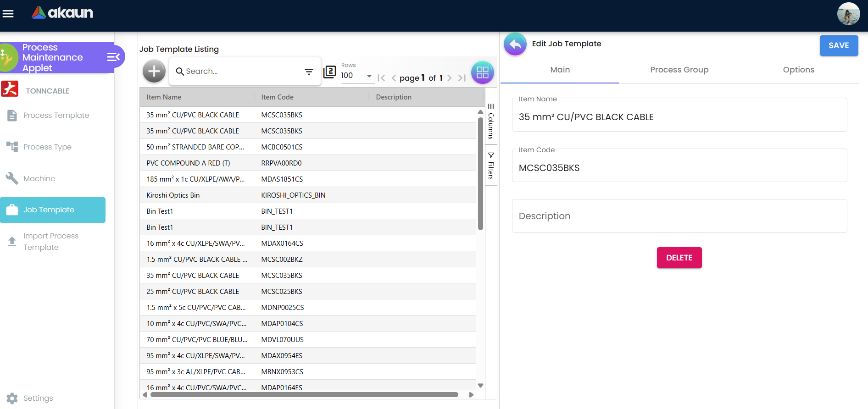
Task: Open the hamburger main menu
Action: [8, 14]
